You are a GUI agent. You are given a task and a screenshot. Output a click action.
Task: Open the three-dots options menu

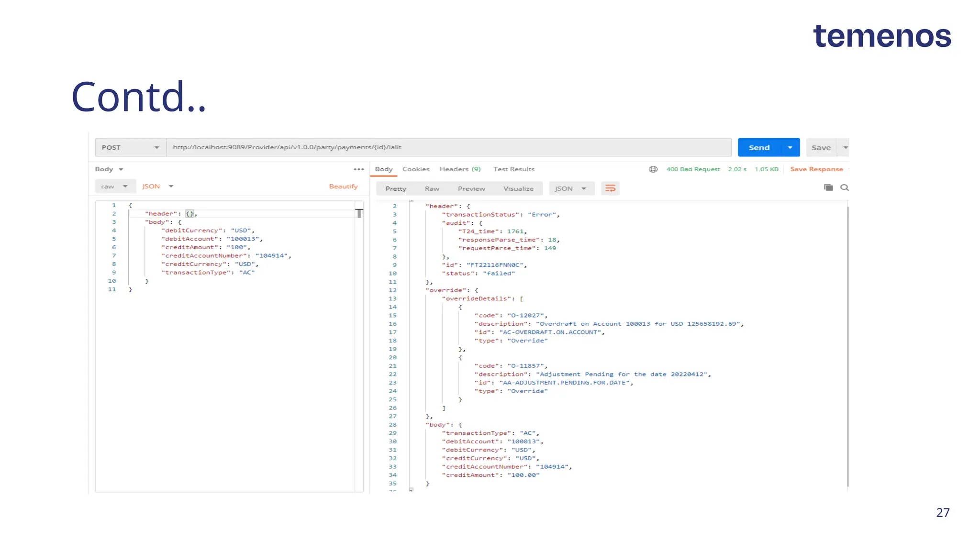(358, 169)
